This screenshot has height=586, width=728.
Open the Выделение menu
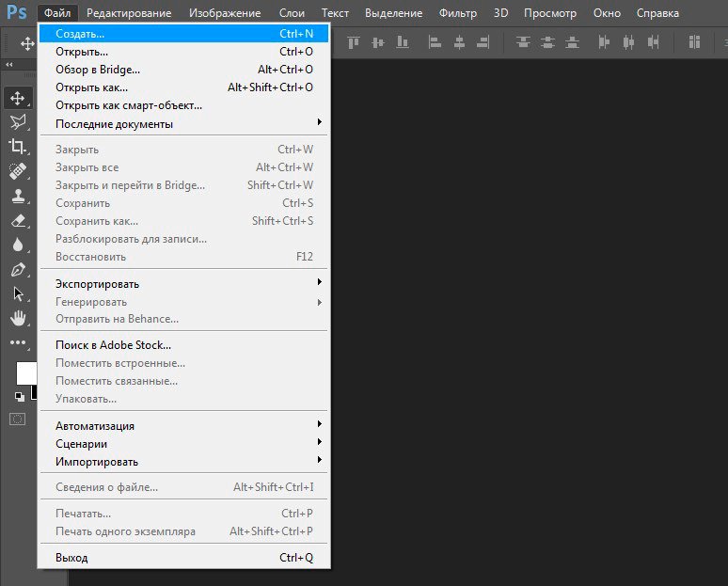click(x=394, y=13)
